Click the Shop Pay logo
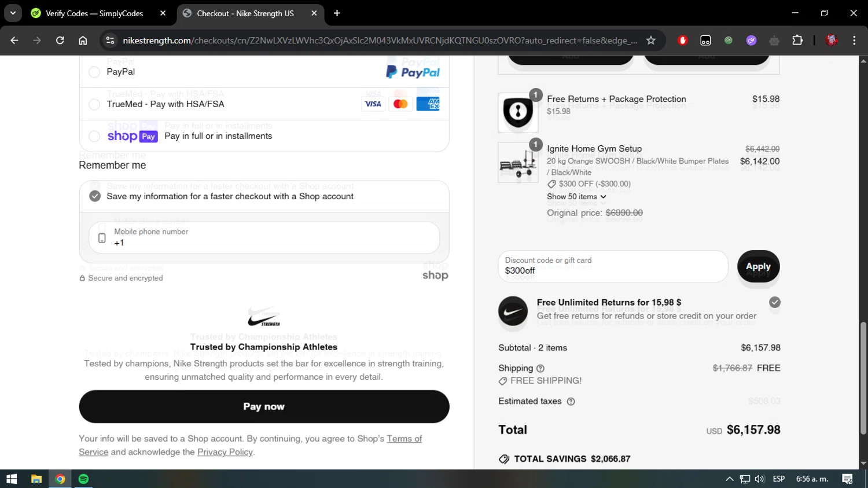Viewport: 868px width, 488px height. (133, 136)
